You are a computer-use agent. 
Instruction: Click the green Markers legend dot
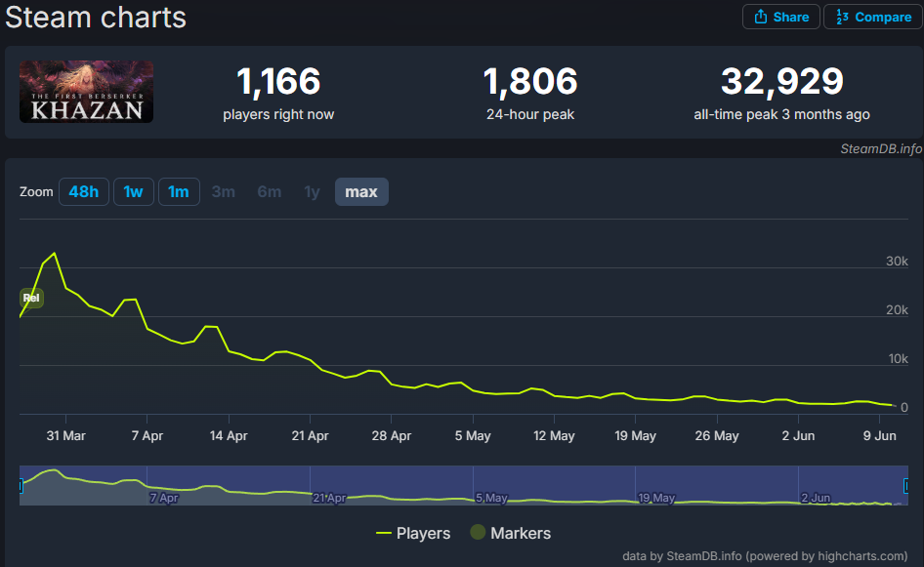coord(478,533)
